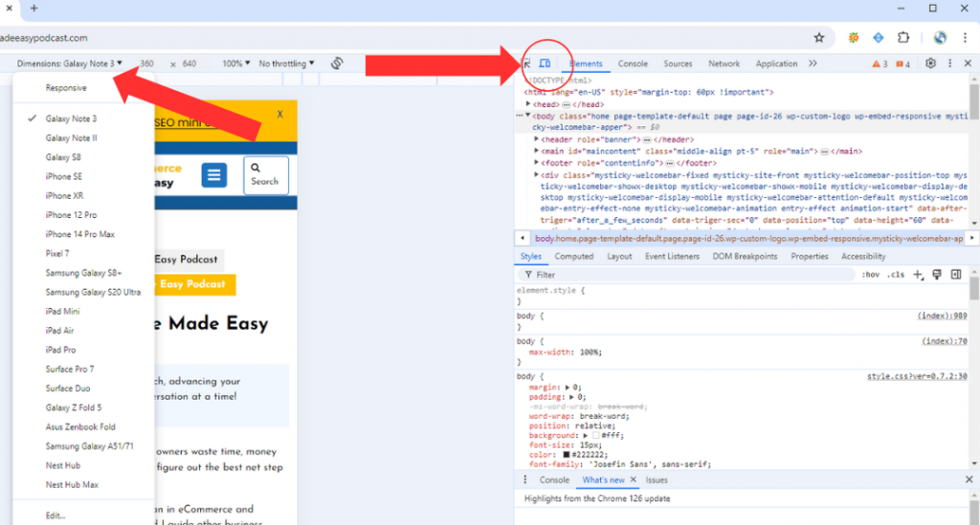Switch to the Application tab
Screen dimensions: 980x525
(776, 64)
